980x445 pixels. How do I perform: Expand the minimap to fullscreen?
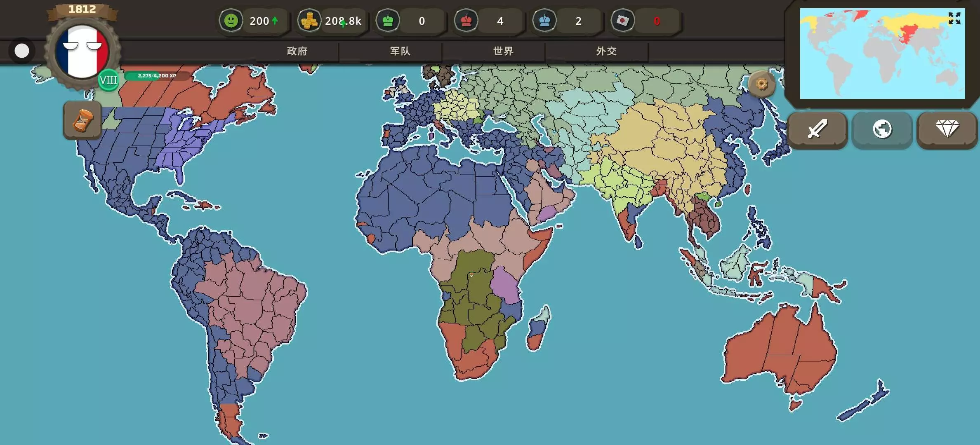point(954,19)
